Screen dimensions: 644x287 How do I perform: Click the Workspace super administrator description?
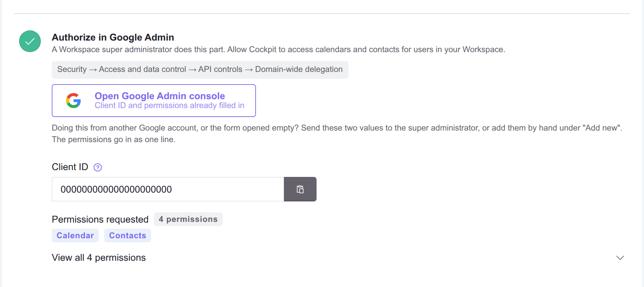pos(278,49)
